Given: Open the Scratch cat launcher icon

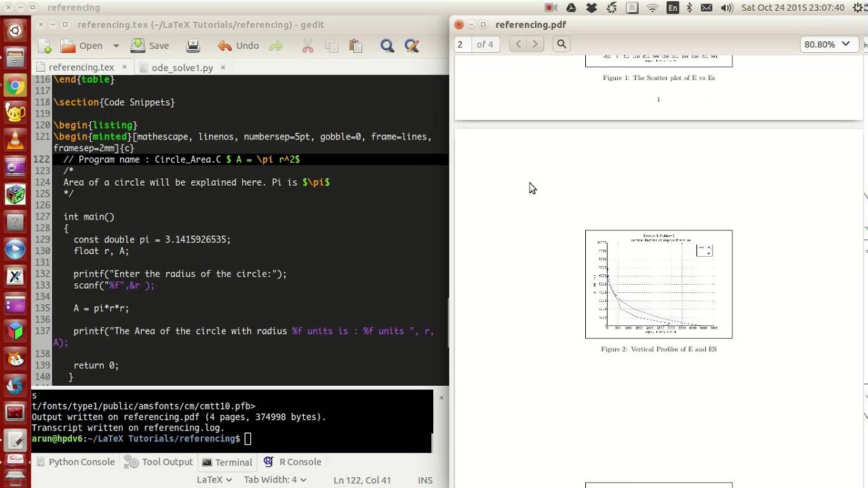Looking at the screenshot, I should pyautogui.click(x=15, y=359).
